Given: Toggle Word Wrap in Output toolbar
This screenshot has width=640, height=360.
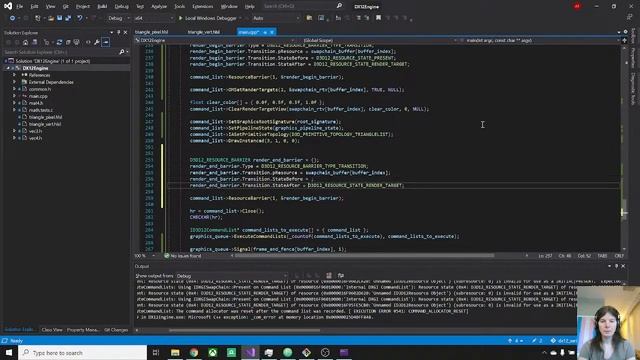Looking at the screenshot, I should (340, 276).
